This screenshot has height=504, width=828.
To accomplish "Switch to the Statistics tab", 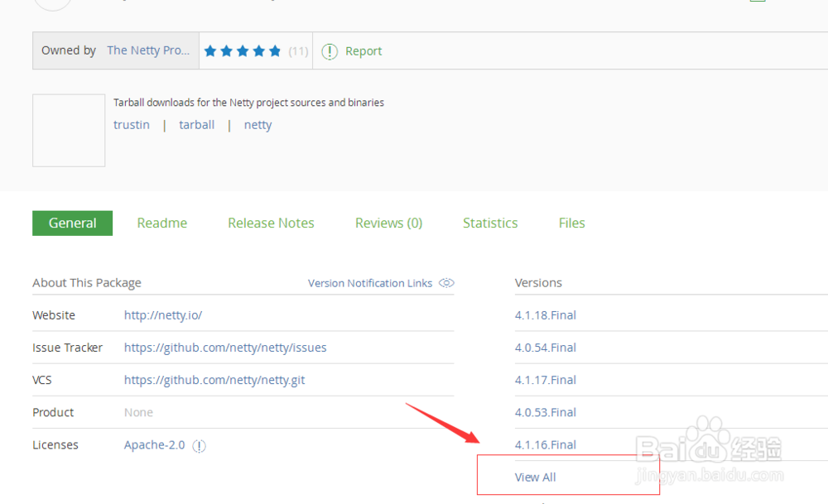I will 490,223.
